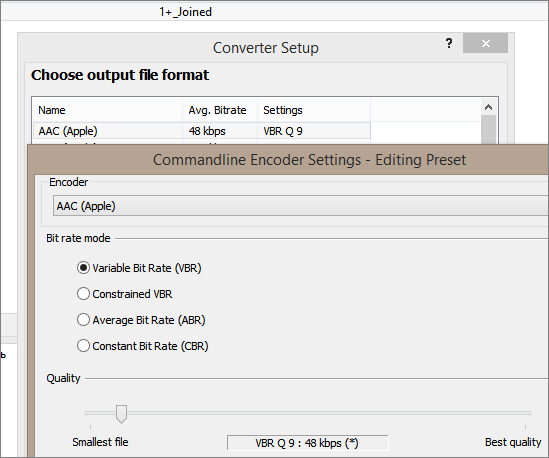Click the scroll up arrow in format list

[x=488, y=107]
